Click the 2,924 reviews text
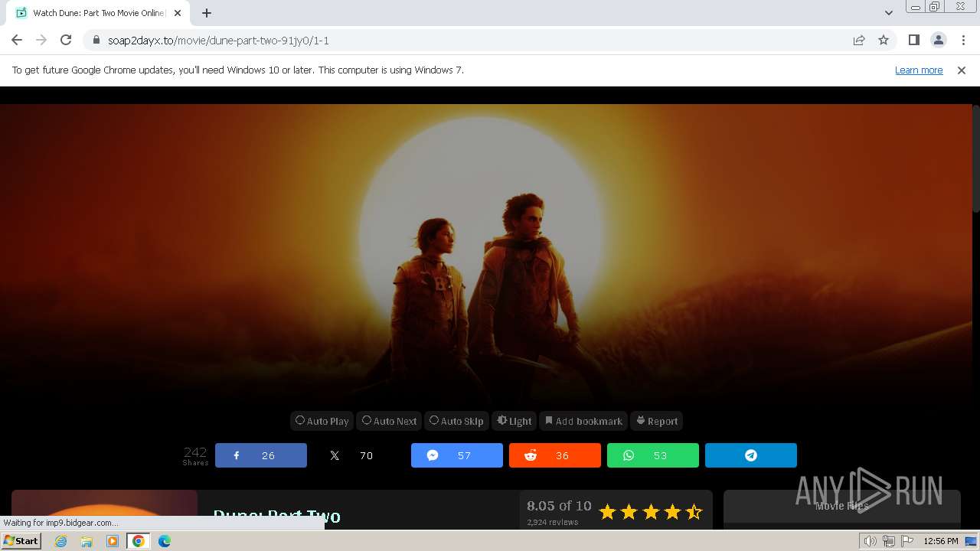This screenshot has width=980, height=551. point(553,522)
